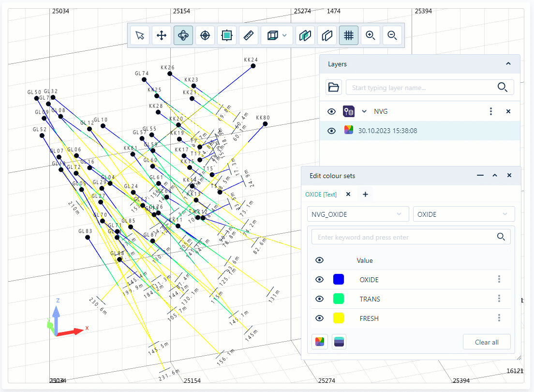Click the center view target icon
534x392 pixels.
(205, 35)
